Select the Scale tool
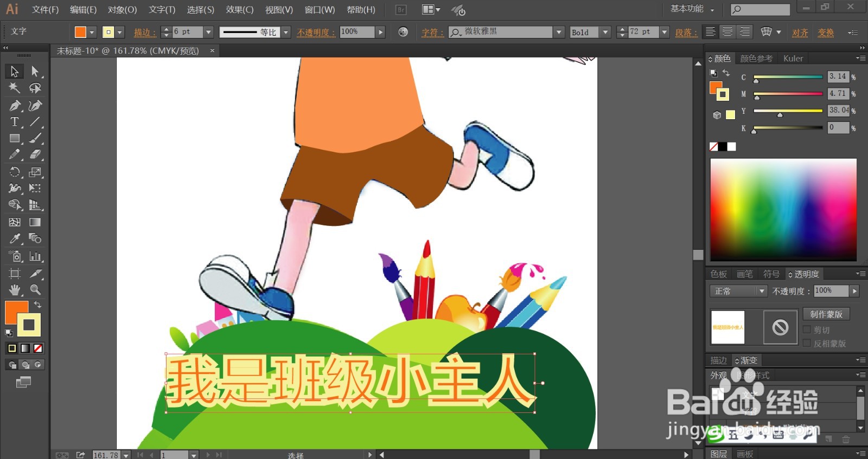Viewport: 868px width, 459px height. tap(35, 172)
